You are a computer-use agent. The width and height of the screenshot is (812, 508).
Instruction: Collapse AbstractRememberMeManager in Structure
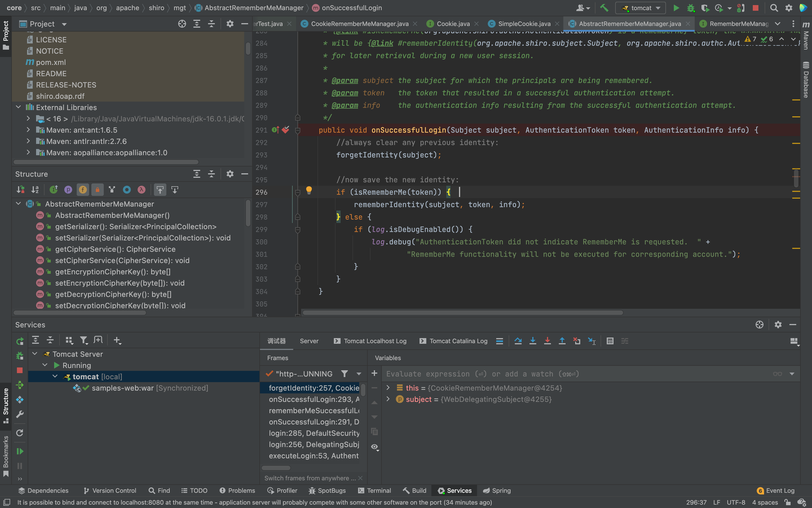[x=18, y=203]
